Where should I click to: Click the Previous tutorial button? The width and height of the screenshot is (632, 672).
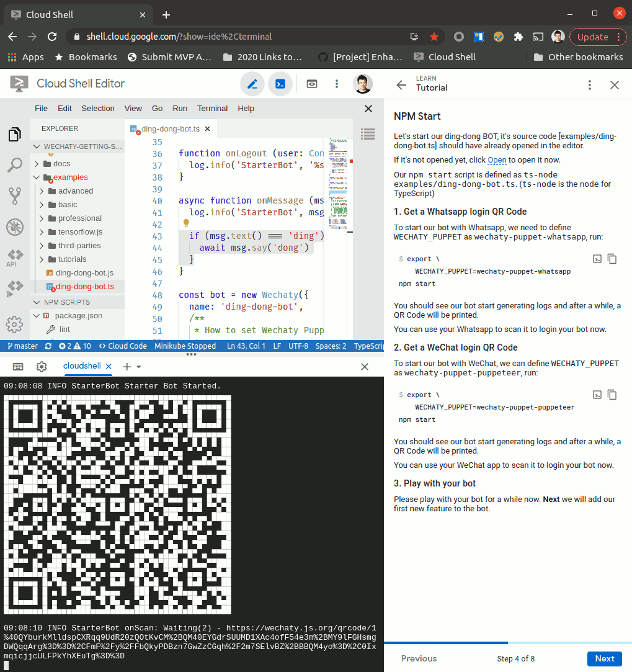[419, 658]
